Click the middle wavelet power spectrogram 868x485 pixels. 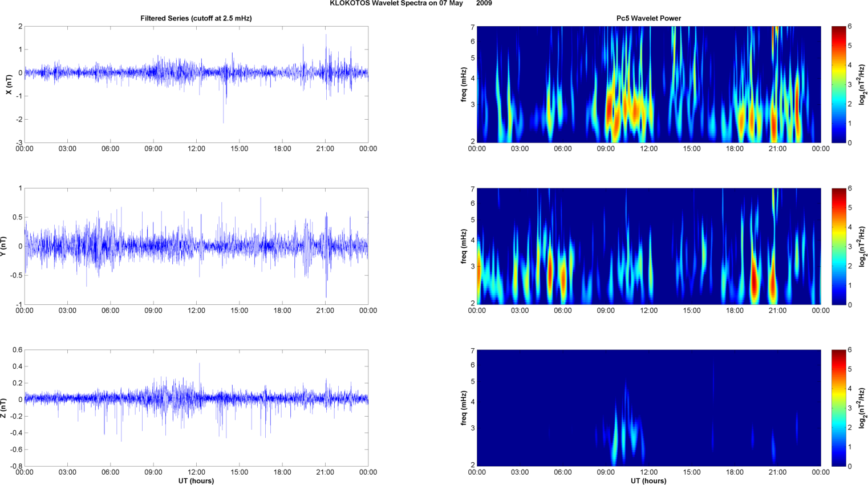648,246
